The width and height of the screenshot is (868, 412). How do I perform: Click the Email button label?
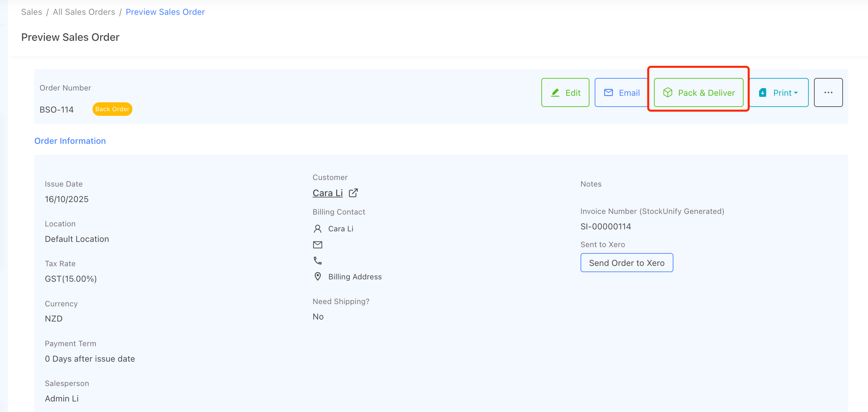629,93
